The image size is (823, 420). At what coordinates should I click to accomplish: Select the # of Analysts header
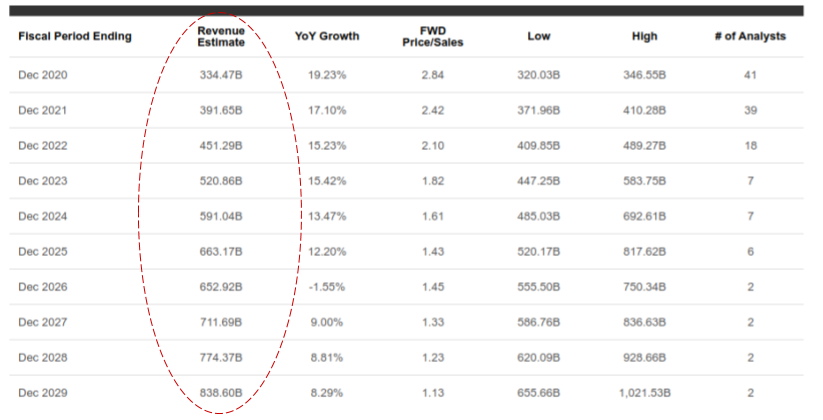point(749,37)
